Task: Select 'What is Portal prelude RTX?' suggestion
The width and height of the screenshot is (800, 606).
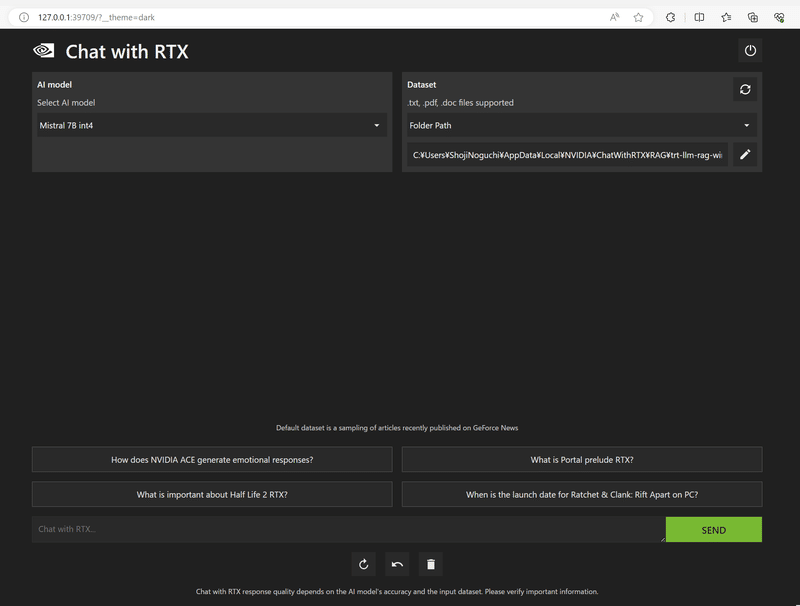Action: point(582,460)
